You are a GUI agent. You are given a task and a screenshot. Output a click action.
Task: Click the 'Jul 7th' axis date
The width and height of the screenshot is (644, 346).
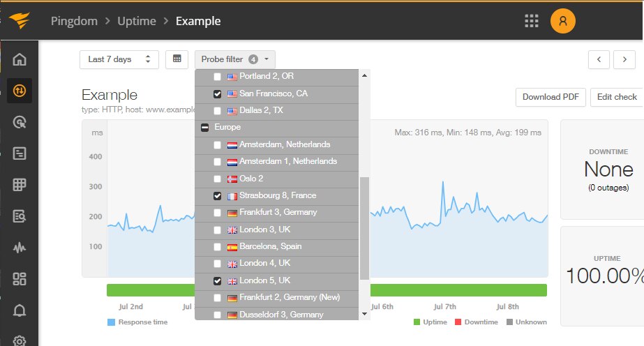(x=445, y=307)
